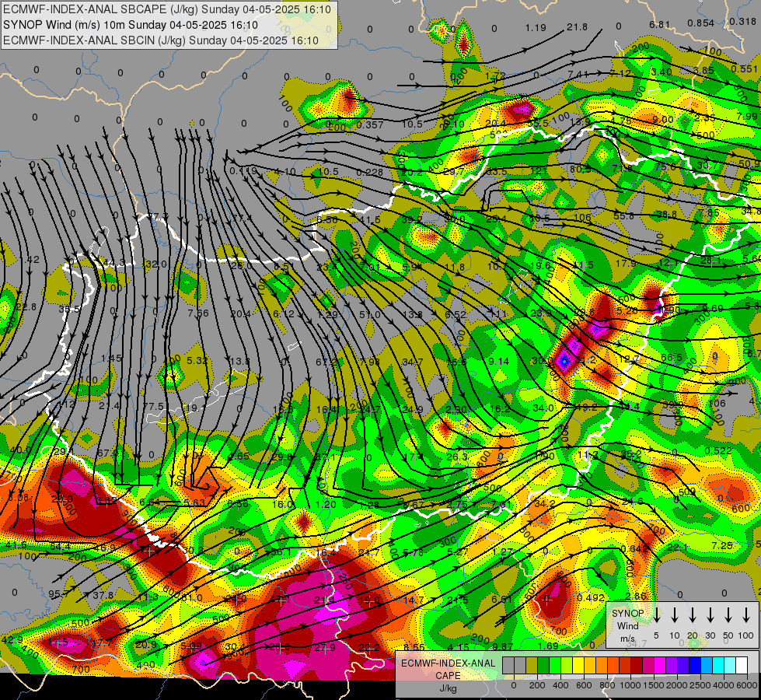This screenshot has width=761, height=700.
Task: Click the map value '9.00'
Action: tap(663, 120)
